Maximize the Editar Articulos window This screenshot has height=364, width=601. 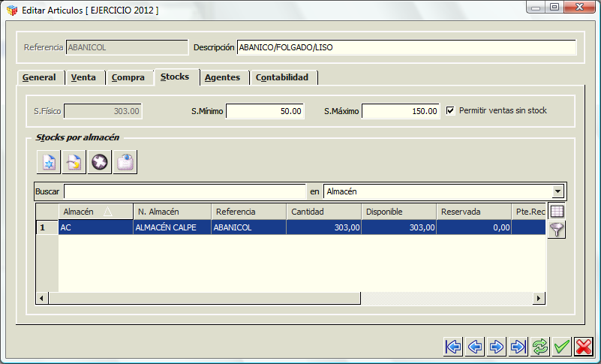pyautogui.click(x=554, y=8)
